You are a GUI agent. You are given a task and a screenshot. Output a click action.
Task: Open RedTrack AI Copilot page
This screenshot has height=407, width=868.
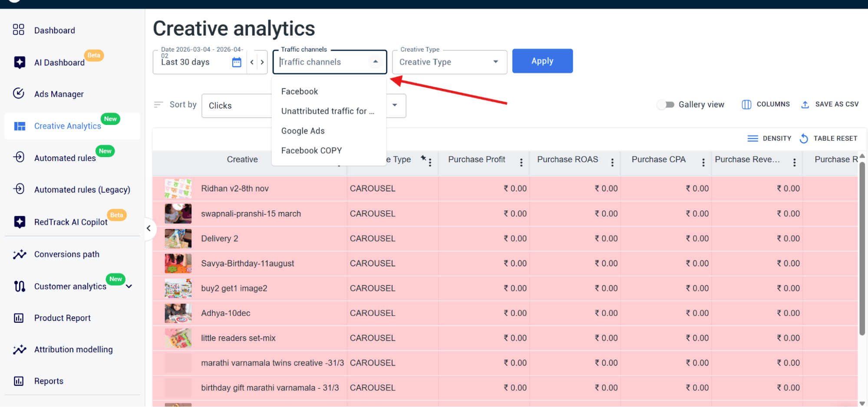click(71, 222)
